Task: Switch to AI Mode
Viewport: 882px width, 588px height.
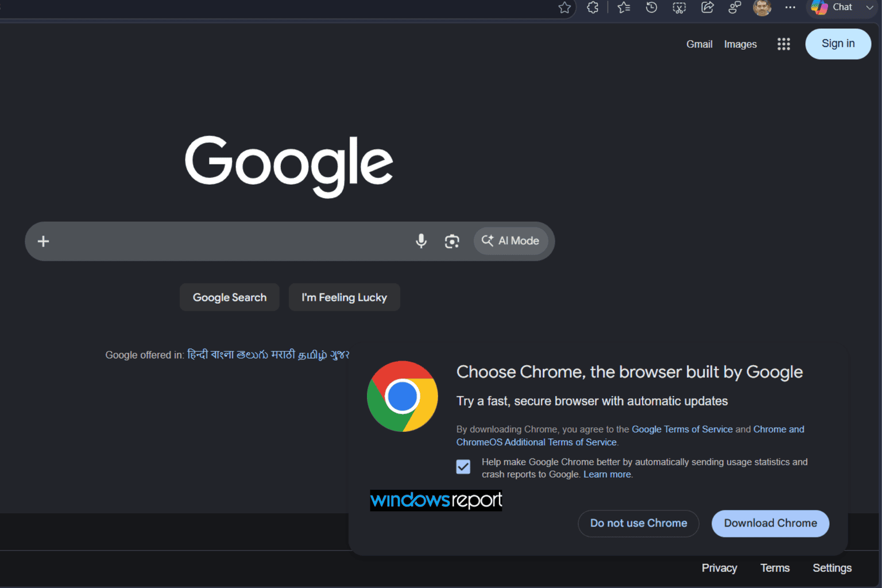Action: [x=510, y=241]
